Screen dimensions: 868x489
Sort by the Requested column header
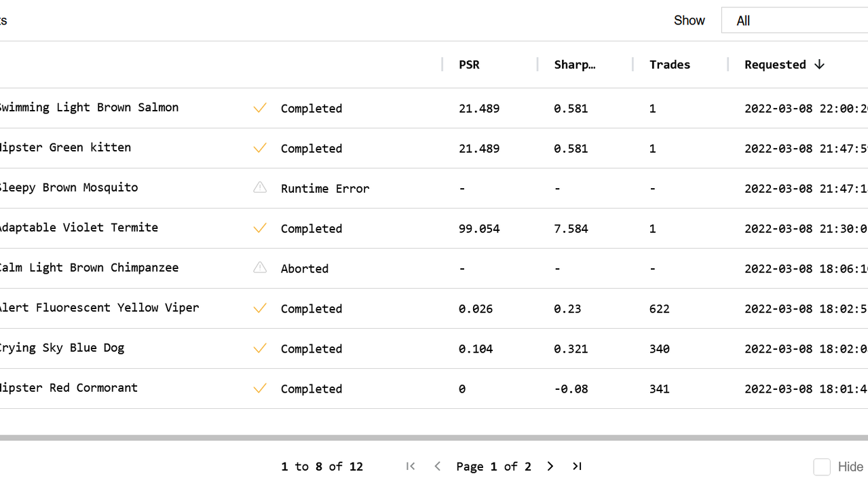pos(775,65)
